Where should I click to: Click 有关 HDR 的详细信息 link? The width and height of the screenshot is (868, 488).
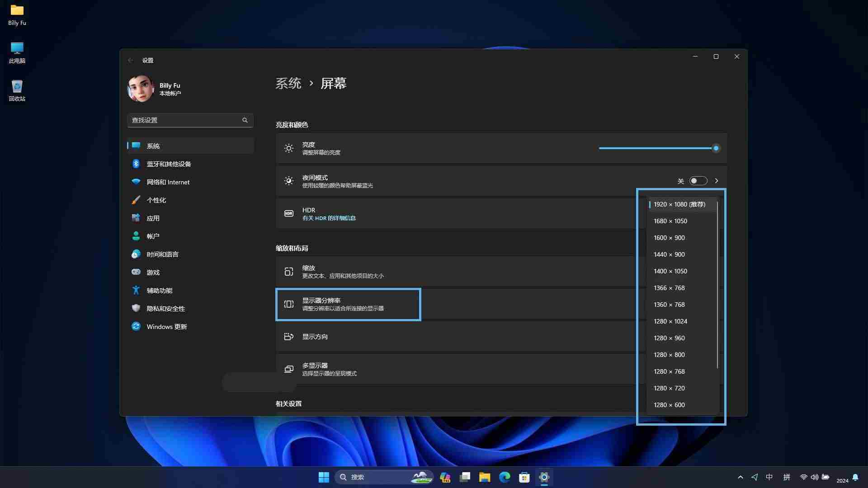329,218
